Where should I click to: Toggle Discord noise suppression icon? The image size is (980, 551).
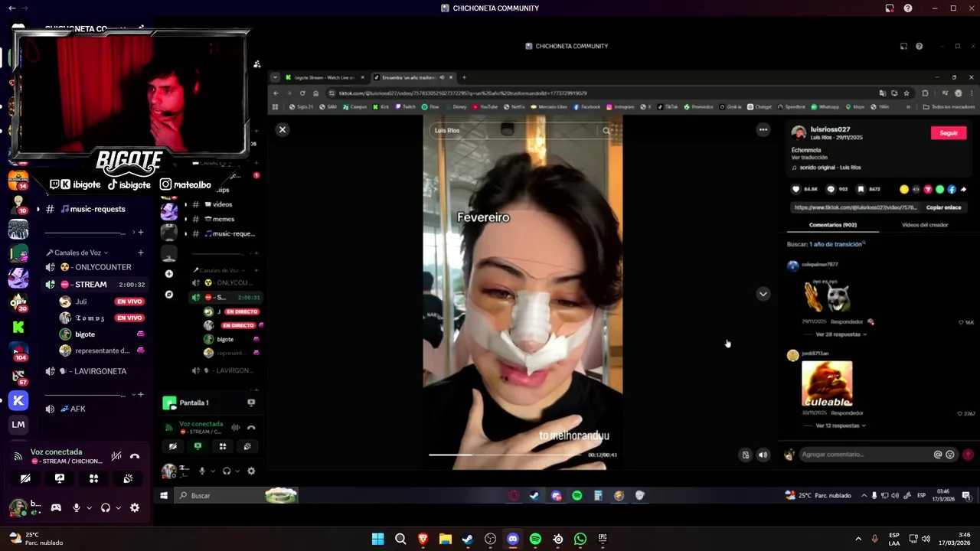coord(116,457)
